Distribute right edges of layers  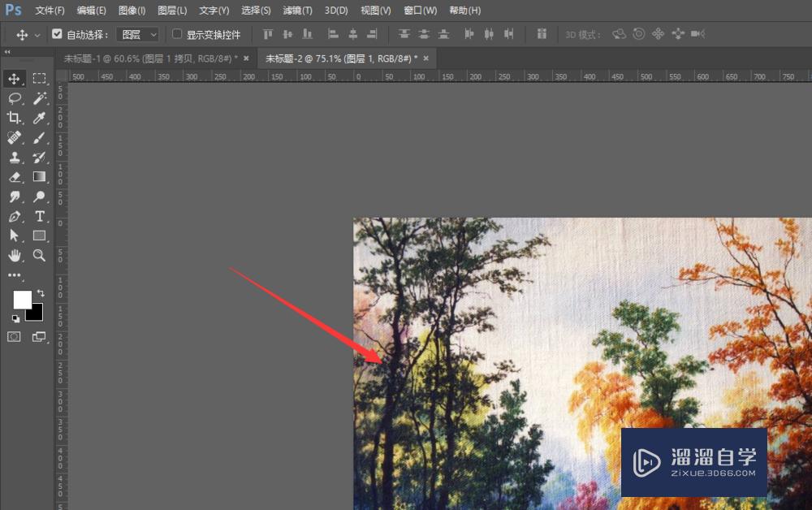508,34
